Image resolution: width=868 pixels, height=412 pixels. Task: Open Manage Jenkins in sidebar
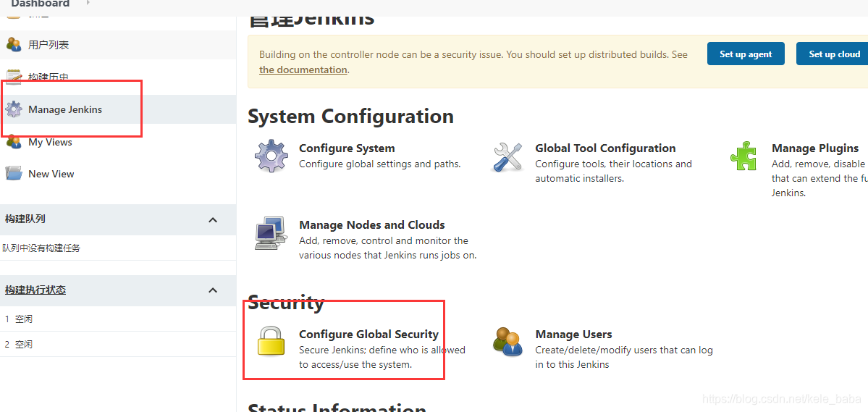[65, 109]
